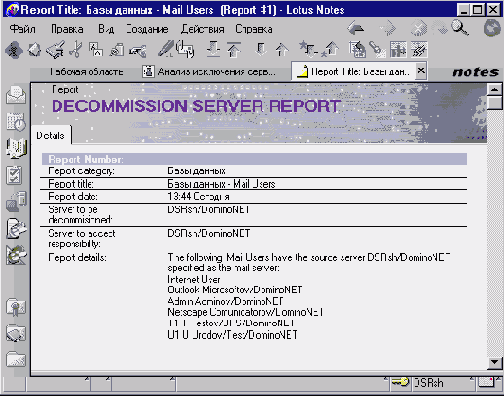Click the notes logo
The image size is (504, 396).
pyautogui.click(x=476, y=72)
